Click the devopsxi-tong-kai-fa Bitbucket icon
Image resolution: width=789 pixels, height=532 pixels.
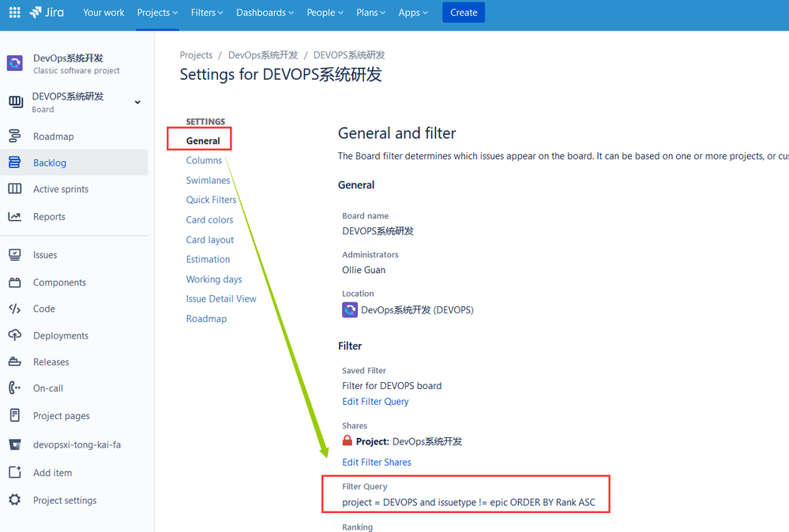[x=14, y=444]
